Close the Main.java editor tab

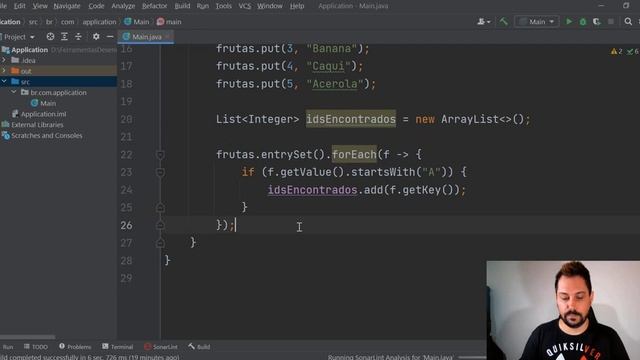167,37
